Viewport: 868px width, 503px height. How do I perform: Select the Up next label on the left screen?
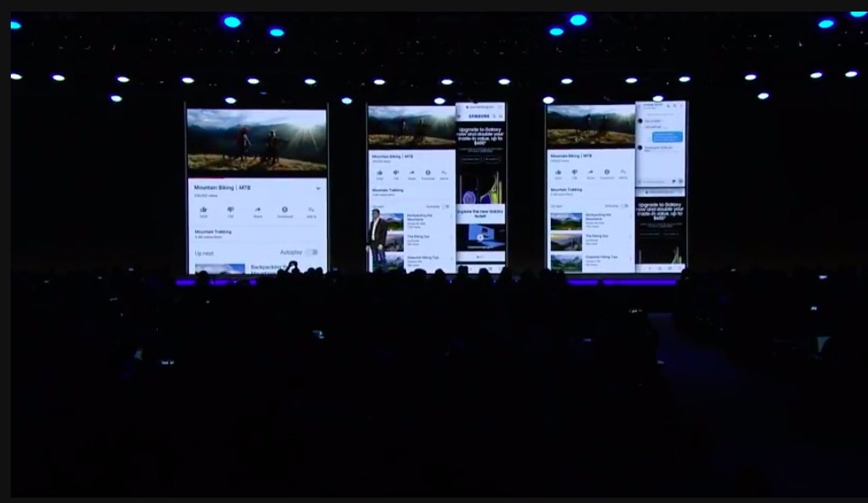(x=203, y=253)
